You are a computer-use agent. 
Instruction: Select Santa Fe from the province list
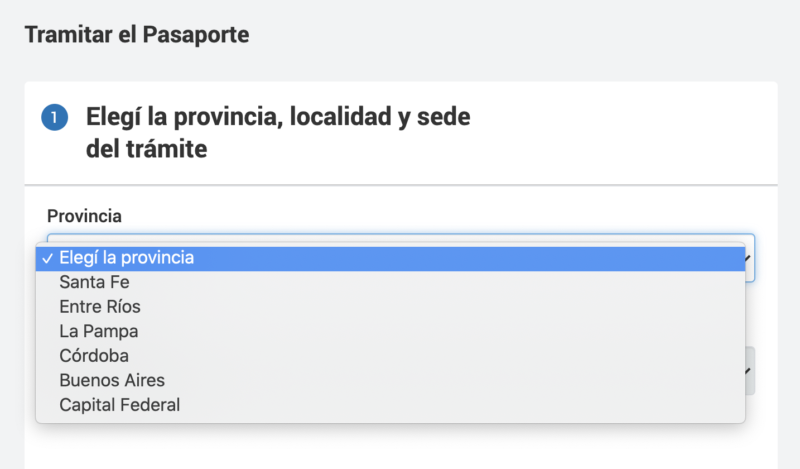pos(390,282)
